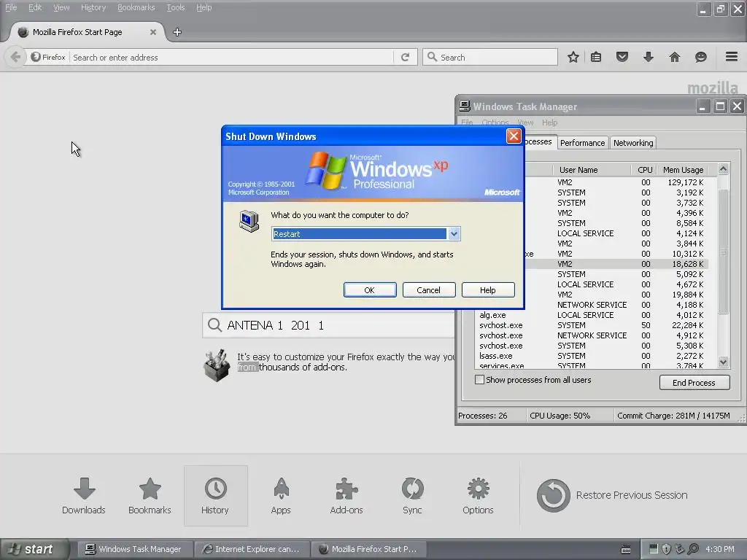Close Shut Down Windows dialog with red X
The image size is (747, 560).
pos(514,136)
